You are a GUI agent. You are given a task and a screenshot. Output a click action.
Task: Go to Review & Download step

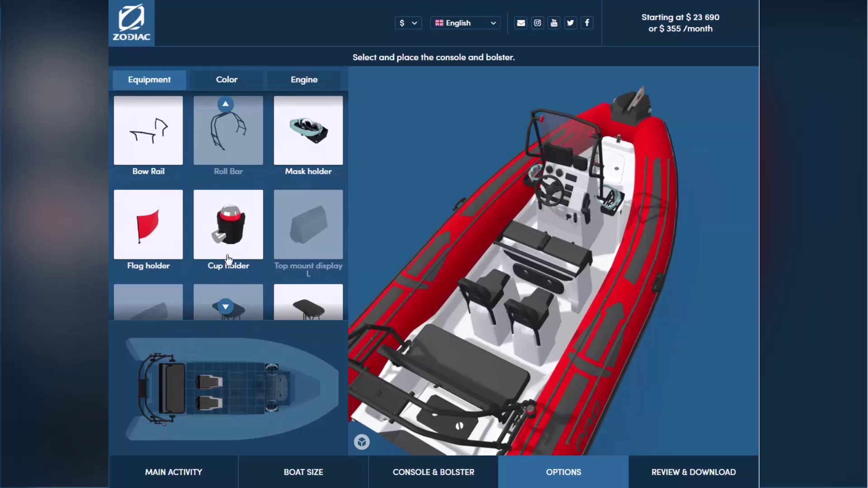pos(693,472)
